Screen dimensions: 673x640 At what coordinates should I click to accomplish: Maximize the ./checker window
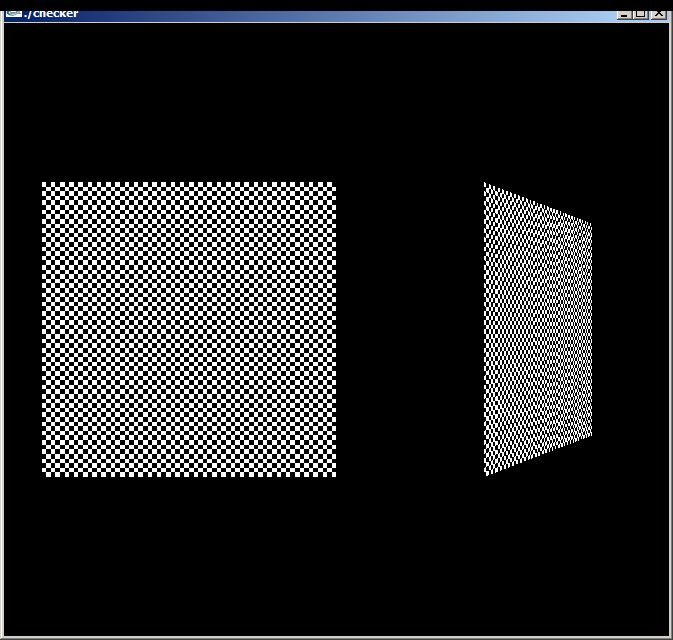click(640, 15)
